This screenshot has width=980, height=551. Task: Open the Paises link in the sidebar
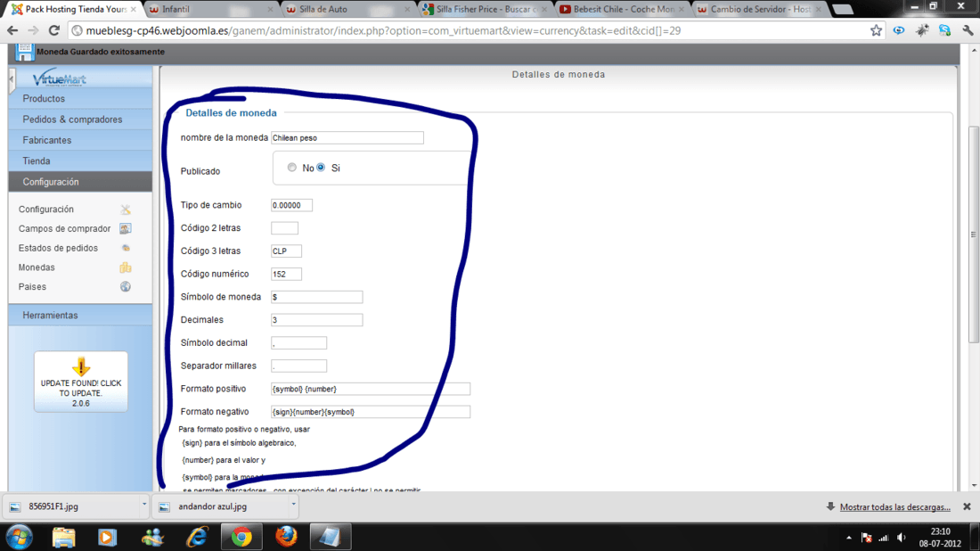pyautogui.click(x=32, y=287)
